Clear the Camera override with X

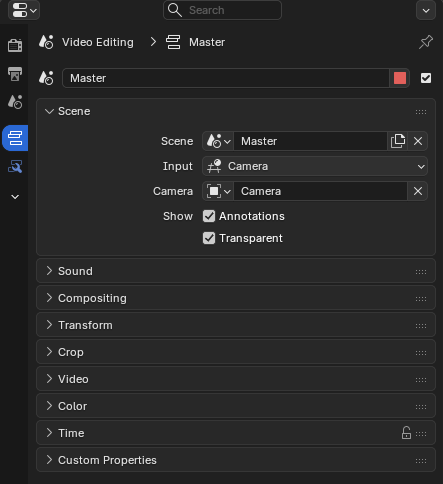coord(418,191)
